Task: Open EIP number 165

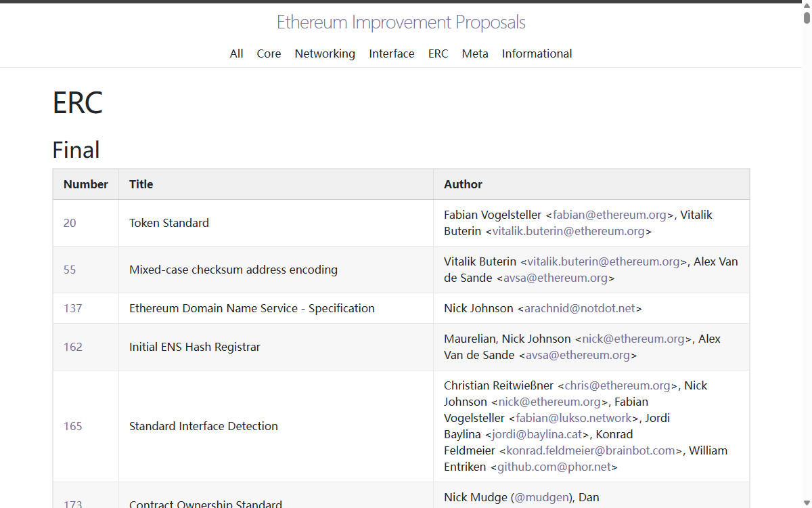Action: click(x=73, y=426)
